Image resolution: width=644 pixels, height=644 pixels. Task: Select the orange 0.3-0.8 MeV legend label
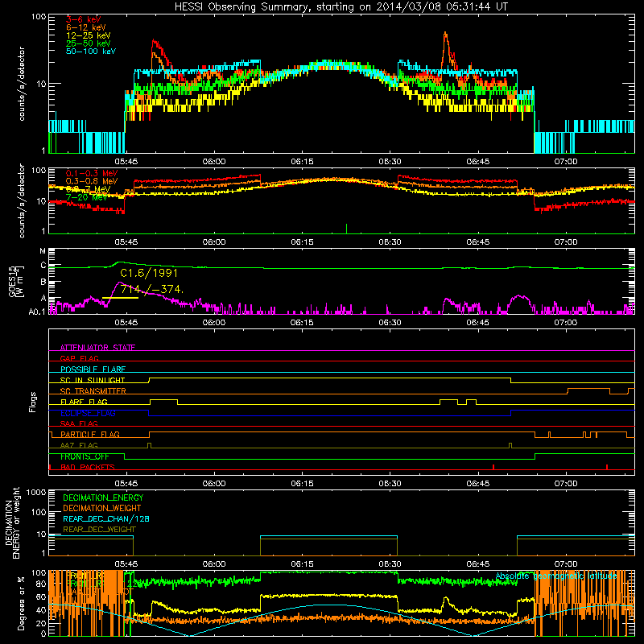point(92,181)
